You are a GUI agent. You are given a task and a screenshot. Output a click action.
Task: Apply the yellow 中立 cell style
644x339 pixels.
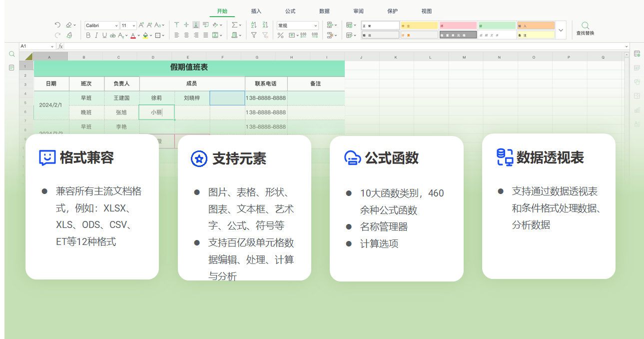coord(419,25)
